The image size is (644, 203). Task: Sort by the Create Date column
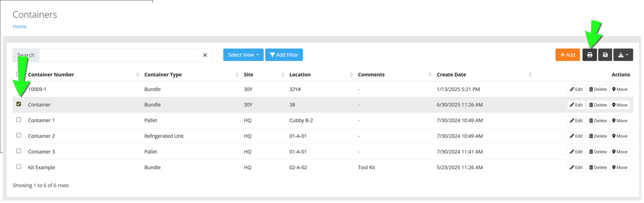[451, 75]
